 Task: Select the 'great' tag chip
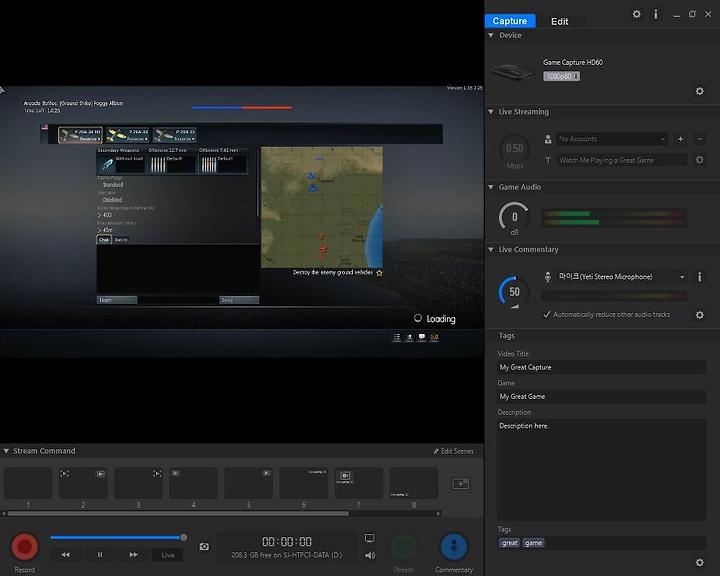(x=509, y=543)
